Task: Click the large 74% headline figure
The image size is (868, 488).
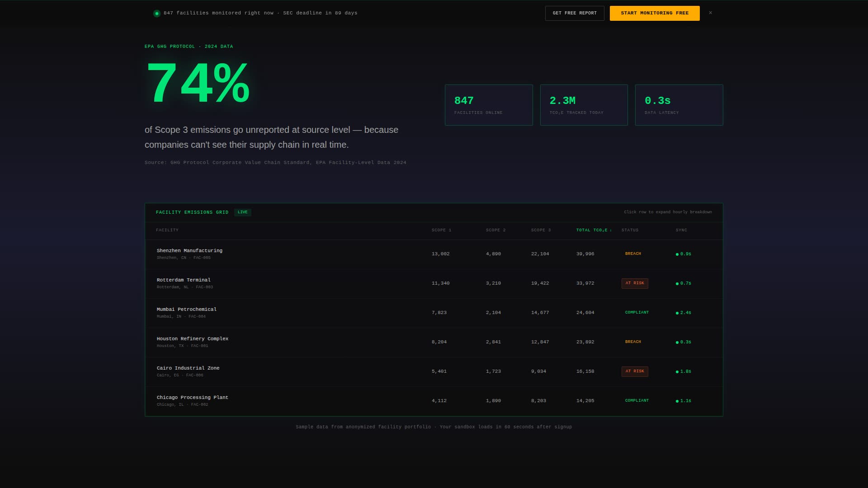Action: click(x=198, y=84)
